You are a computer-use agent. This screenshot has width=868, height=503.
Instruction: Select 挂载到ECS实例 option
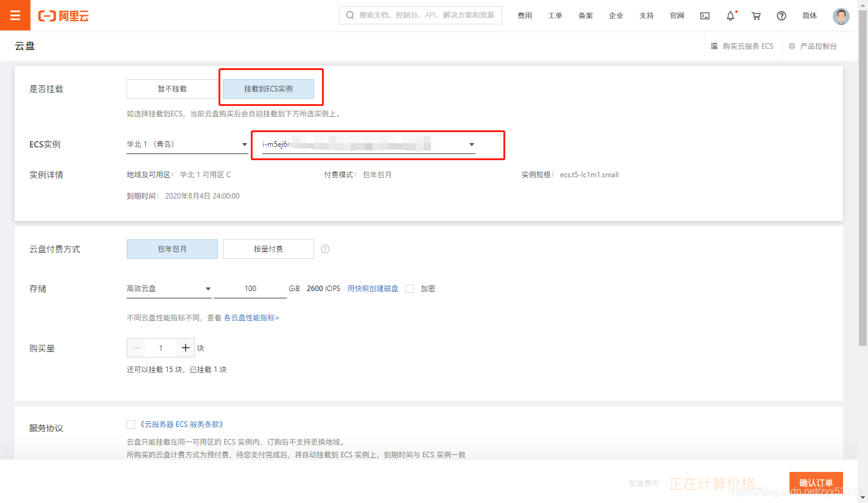(268, 89)
